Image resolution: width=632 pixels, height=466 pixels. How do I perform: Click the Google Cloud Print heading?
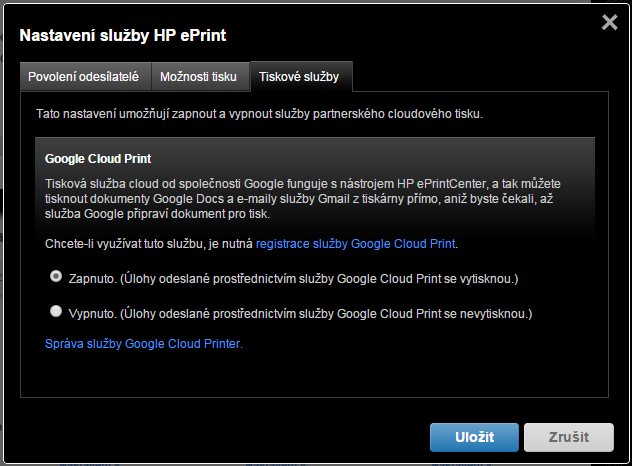(x=98, y=159)
